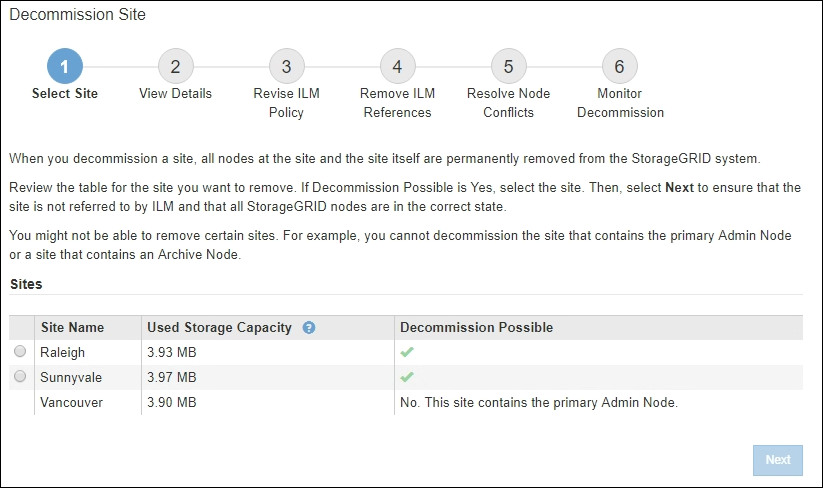Click step 1 Select Site circle

[x=65, y=67]
